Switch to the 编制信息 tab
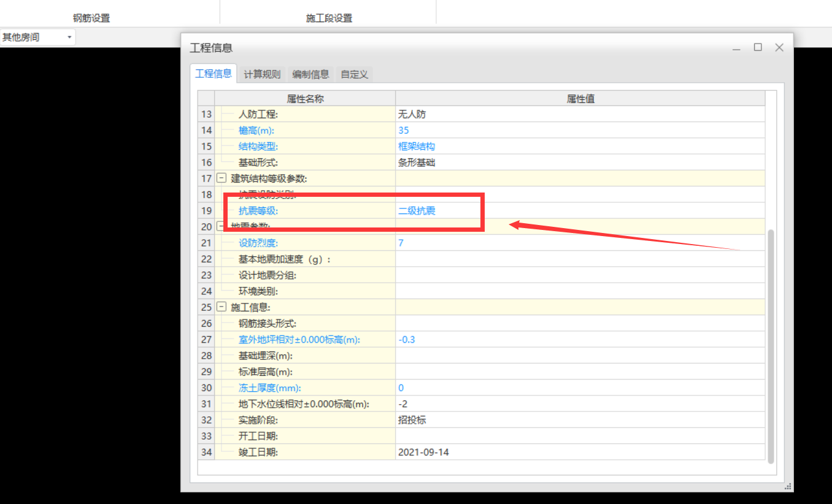 [x=310, y=74]
